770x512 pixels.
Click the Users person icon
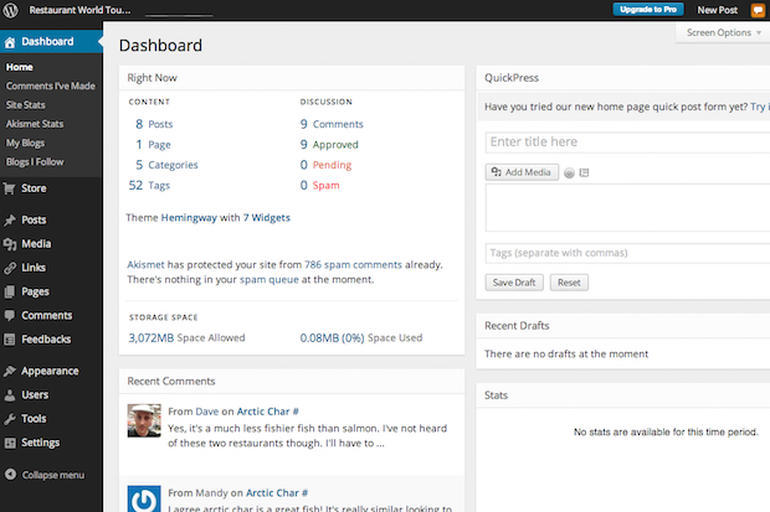coord(9,395)
